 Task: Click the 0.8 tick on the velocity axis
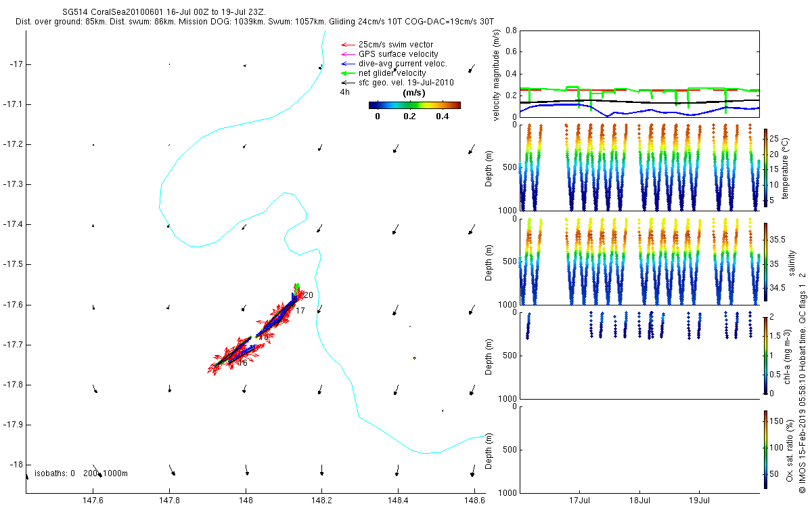pyautogui.click(x=511, y=31)
